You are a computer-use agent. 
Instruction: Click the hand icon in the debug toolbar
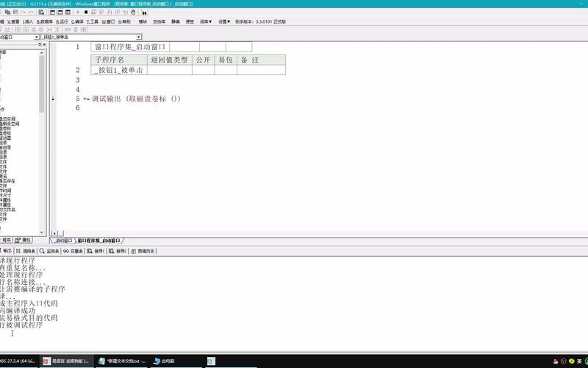coord(133,13)
